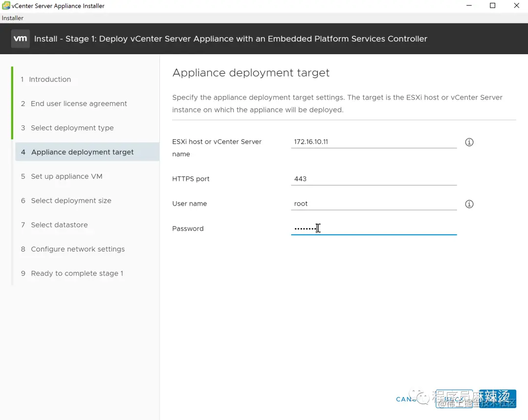Minimize the installer window
Screen dimensions: 528x420
469,6
